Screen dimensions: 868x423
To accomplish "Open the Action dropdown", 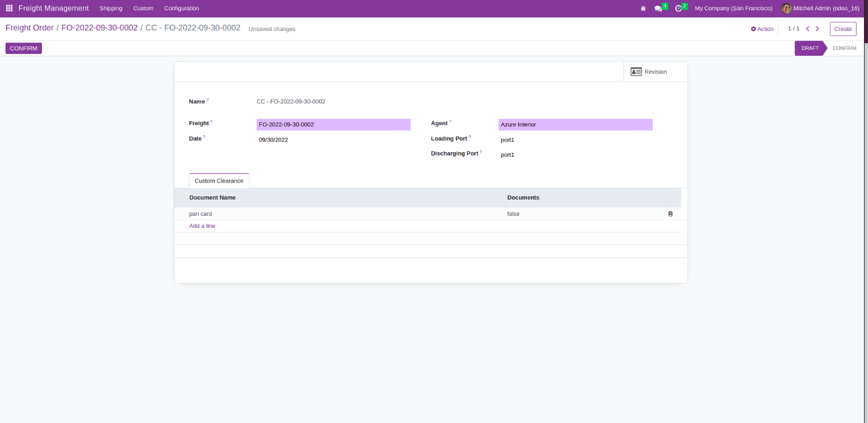I will (x=762, y=29).
